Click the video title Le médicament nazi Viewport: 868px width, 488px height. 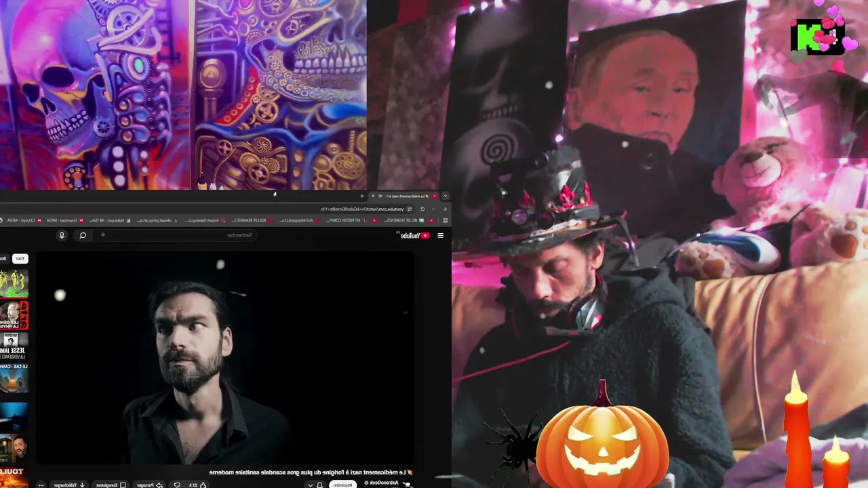311,472
